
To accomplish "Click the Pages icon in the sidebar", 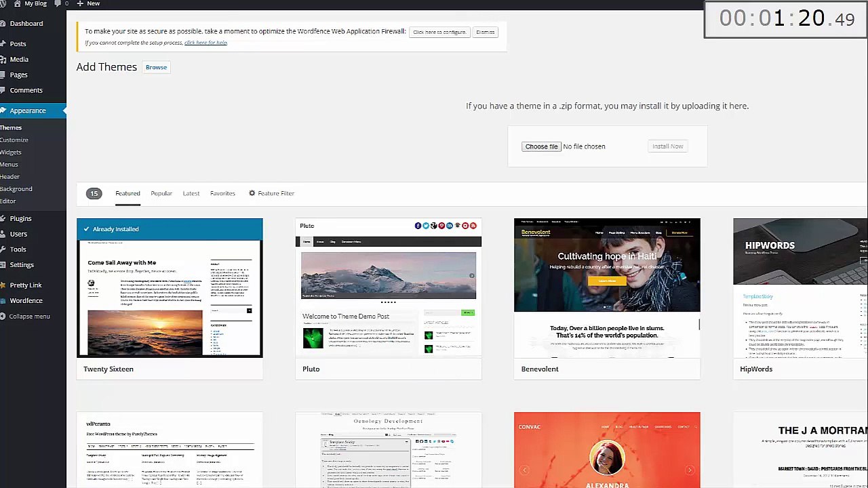I will click(3, 75).
